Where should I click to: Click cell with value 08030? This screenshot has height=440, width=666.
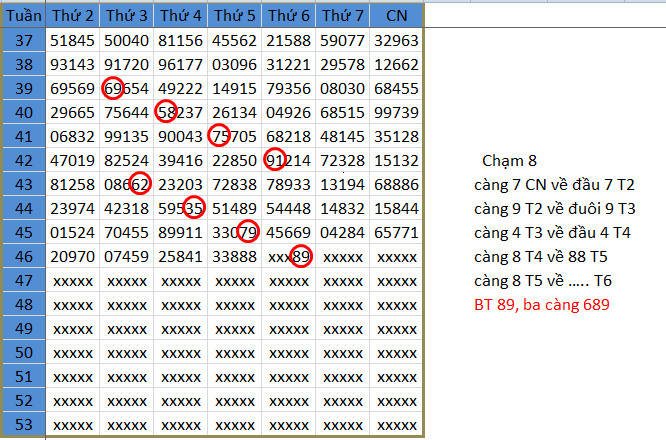[x=342, y=88]
